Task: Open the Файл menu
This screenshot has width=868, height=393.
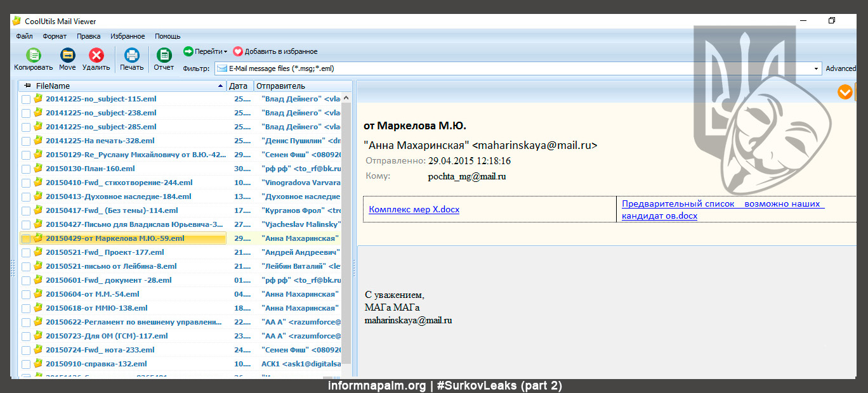Action: (x=24, y=36)
